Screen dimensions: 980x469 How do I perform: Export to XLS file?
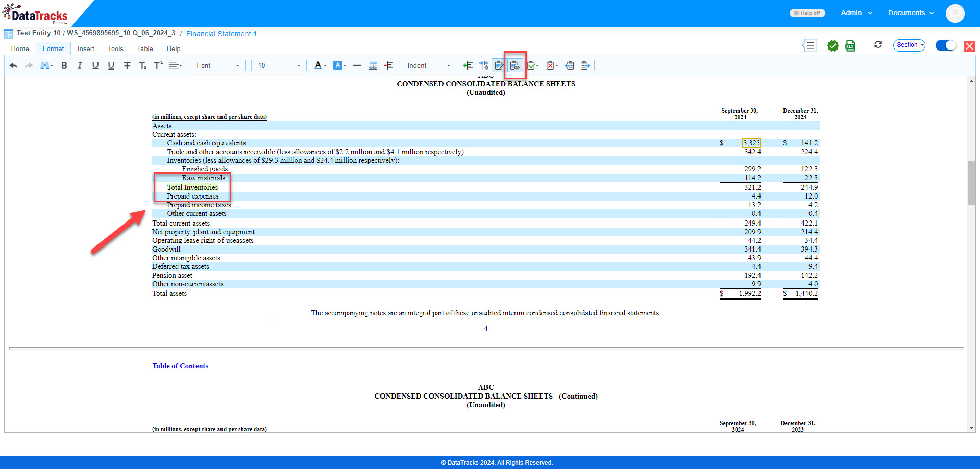pyautogui.click(x=850, y=46)
